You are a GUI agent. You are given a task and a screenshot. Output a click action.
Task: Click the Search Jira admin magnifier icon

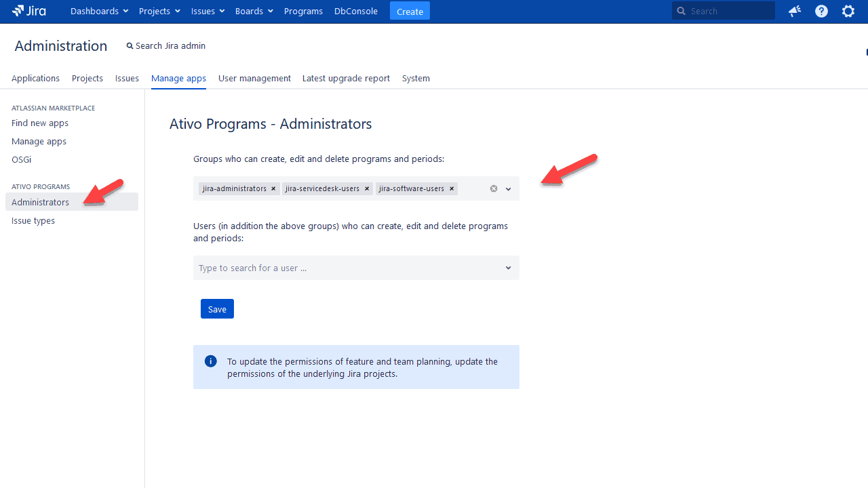130,45
